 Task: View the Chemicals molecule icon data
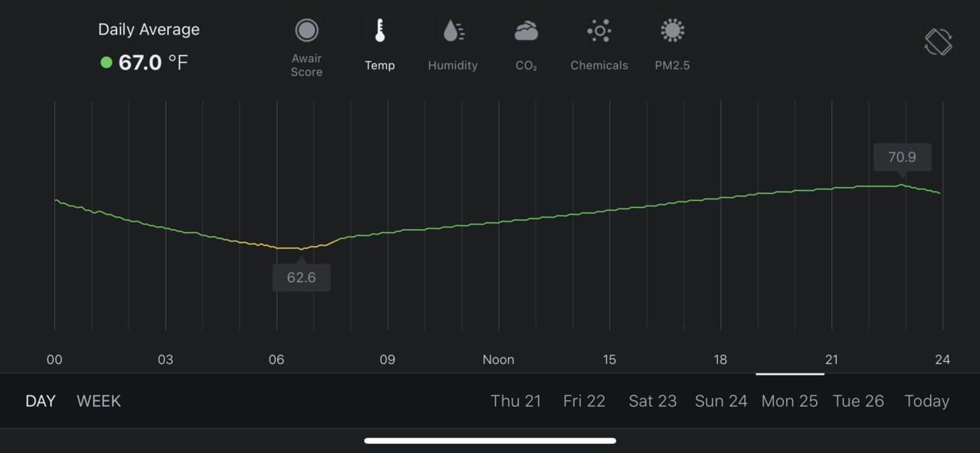point(598,31)
